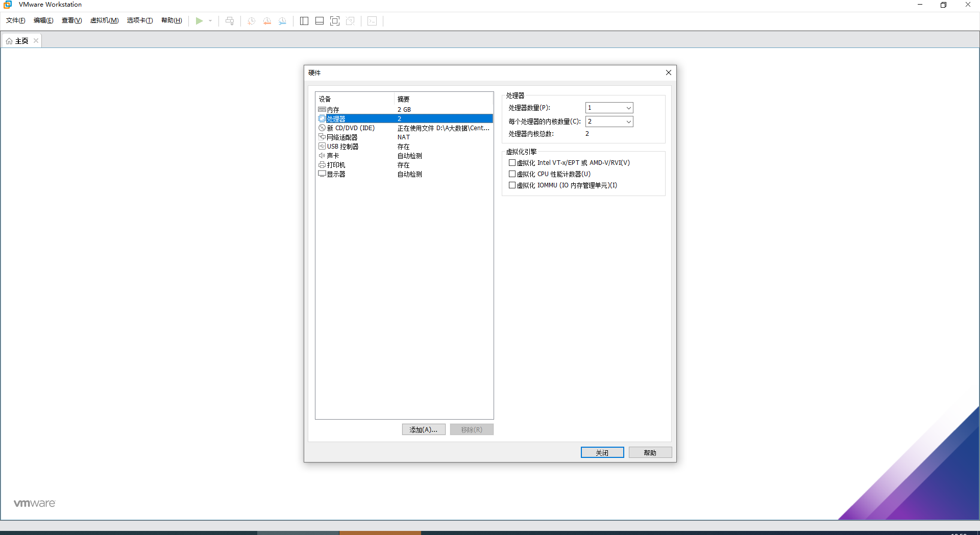Restore down the VMware Workstation window
This screenshot has height=535, width=980.
(943, 5)
